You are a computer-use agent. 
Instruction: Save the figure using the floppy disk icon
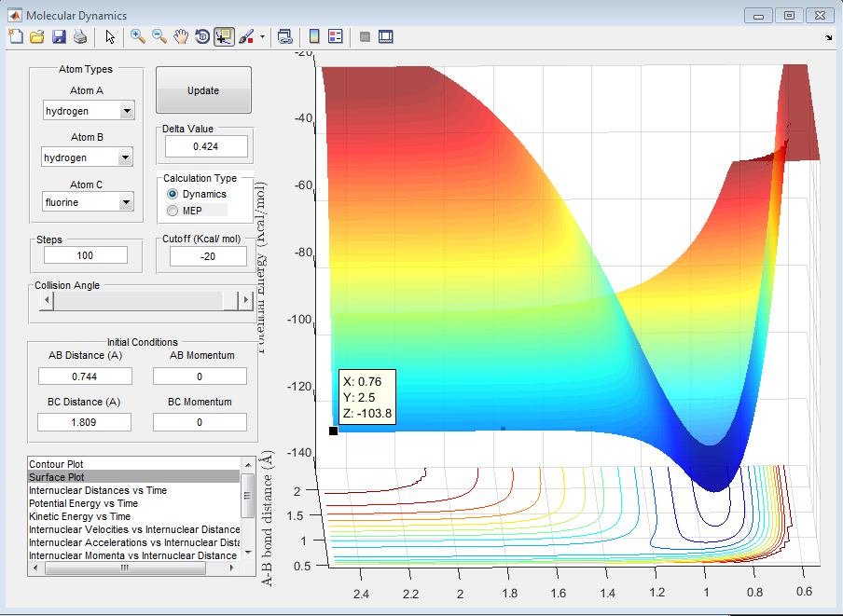point(58,36)
